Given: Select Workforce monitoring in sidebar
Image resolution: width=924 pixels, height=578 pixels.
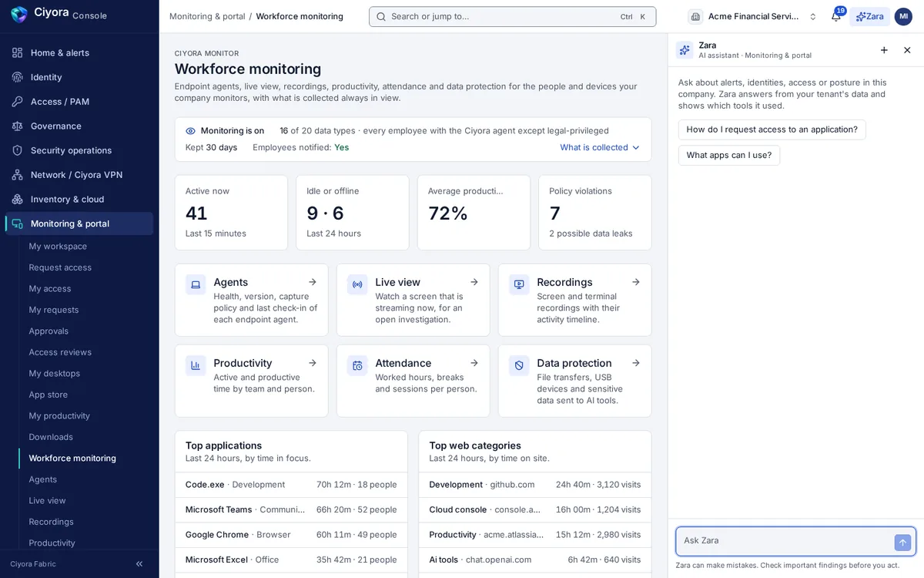Looking at the screenshot, I should coord(85,459).
